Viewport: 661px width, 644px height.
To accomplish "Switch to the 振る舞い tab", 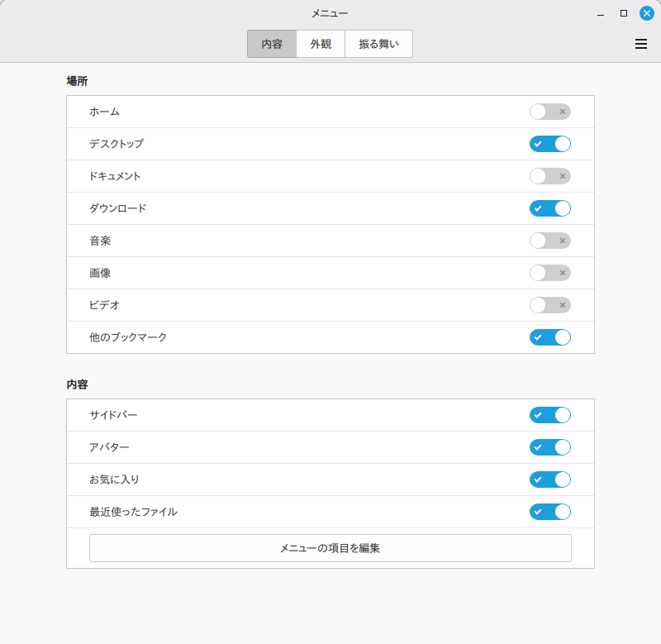I will click(378, 45).
